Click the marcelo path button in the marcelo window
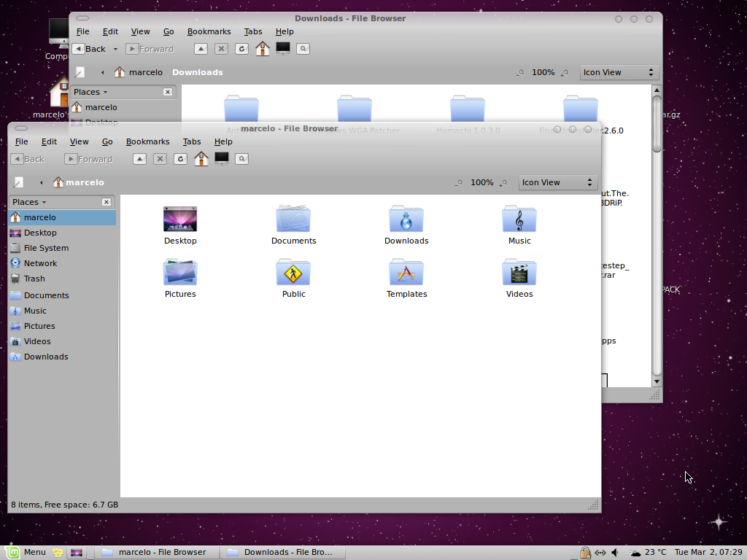 [79, 182]
